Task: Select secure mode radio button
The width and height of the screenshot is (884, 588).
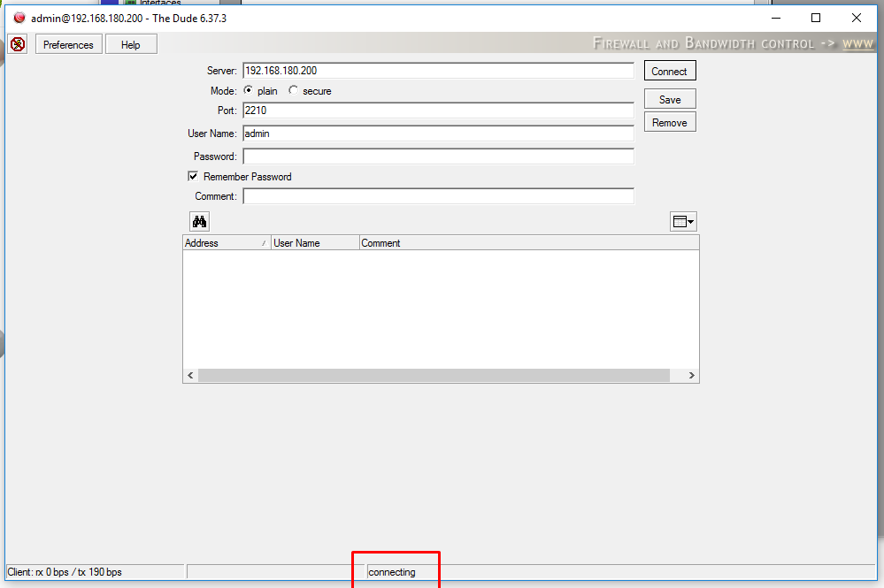Action: [293, 90]
